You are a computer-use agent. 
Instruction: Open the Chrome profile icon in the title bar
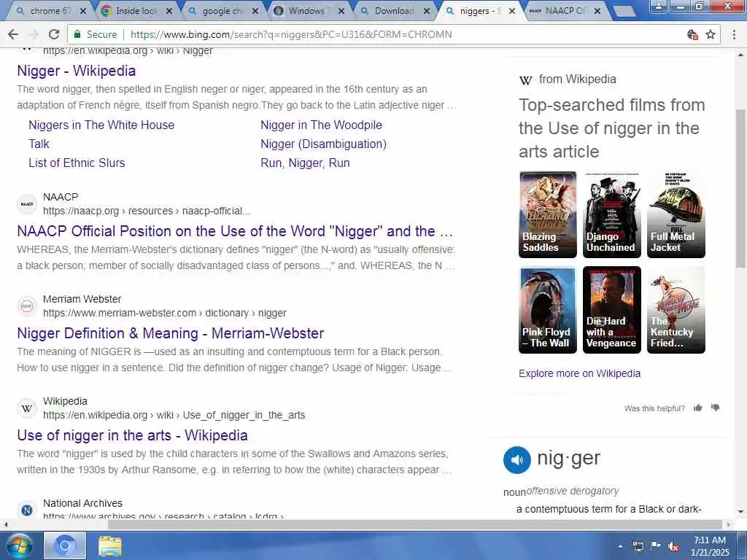tap(659, 6)
